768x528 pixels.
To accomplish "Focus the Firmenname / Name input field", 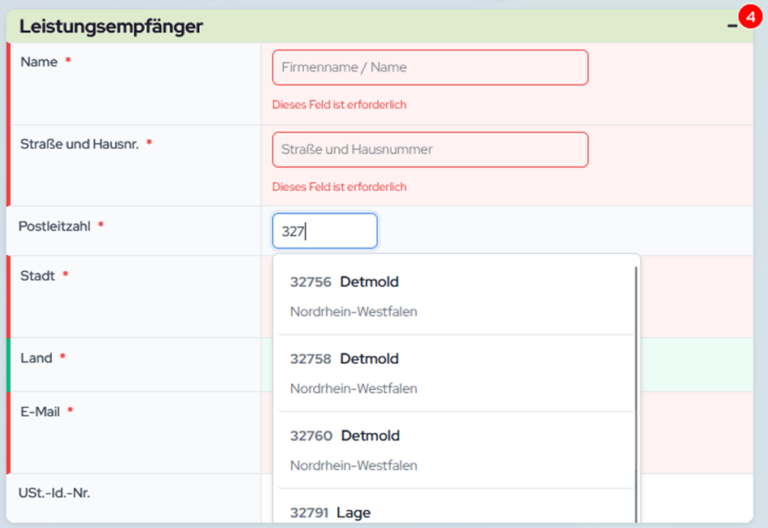I will point(430,67).
